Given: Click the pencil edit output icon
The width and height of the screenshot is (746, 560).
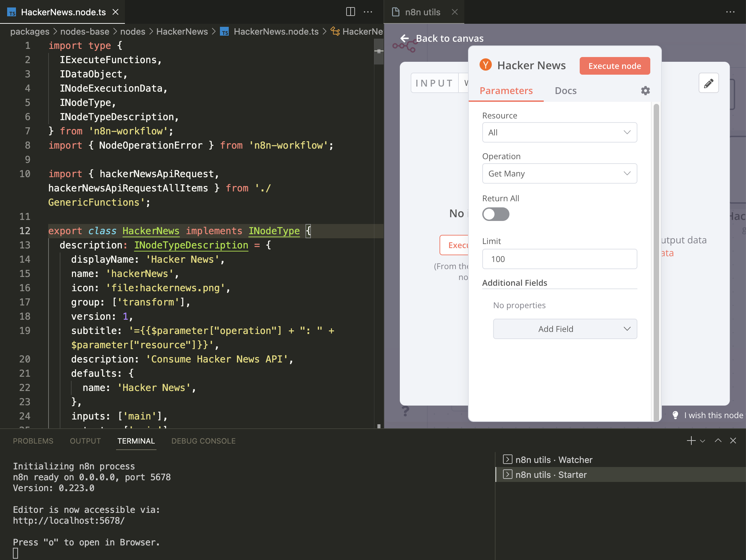Looking at the screenshot, I should click(708, 83).
